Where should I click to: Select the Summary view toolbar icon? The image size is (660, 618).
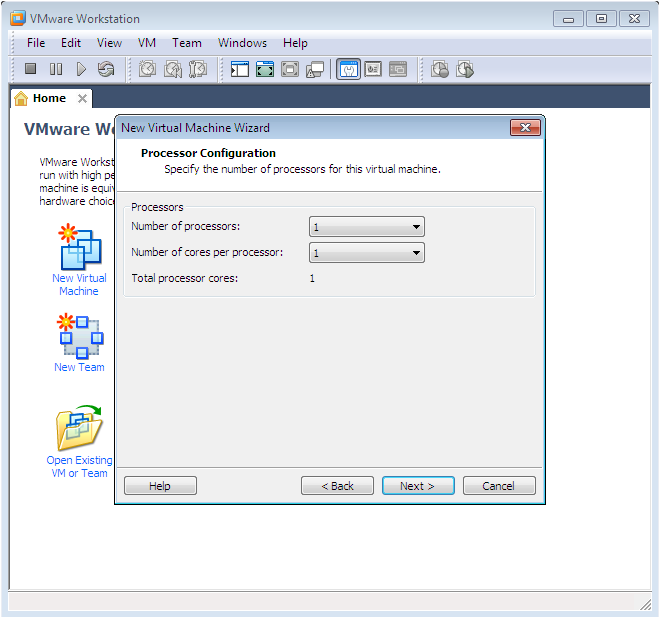[349, 69]
